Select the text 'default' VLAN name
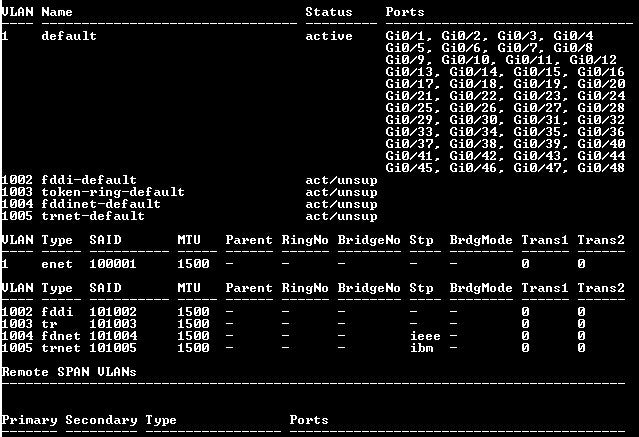This screenshot has width=639, height=437. [x=69, y=36]
